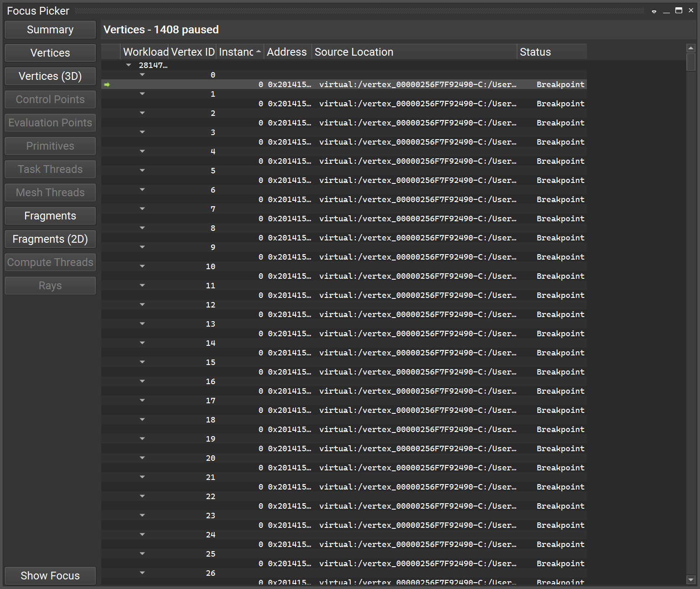This screenshot has width=700, height=589.
Task: Sort rows by the Status column
Action: tap(536, 52)
